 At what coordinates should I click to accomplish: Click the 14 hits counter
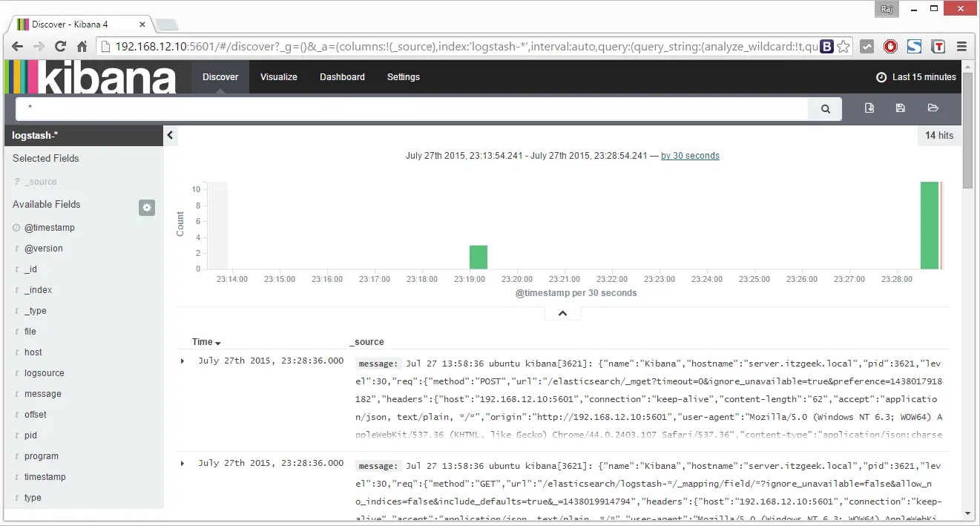click(x=939, y=135)
